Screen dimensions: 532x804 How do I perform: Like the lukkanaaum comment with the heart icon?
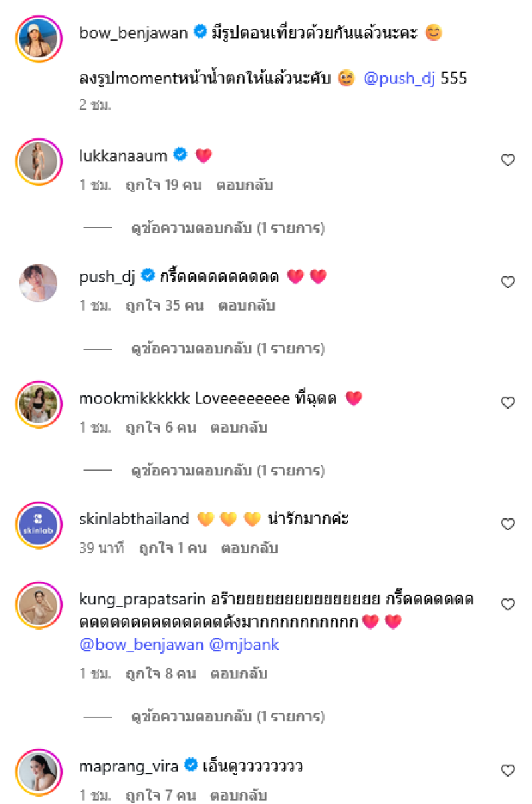507,160
